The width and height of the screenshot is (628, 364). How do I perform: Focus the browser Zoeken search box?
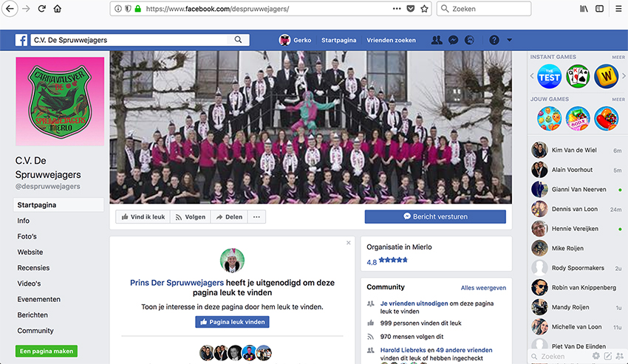point(484,8)
